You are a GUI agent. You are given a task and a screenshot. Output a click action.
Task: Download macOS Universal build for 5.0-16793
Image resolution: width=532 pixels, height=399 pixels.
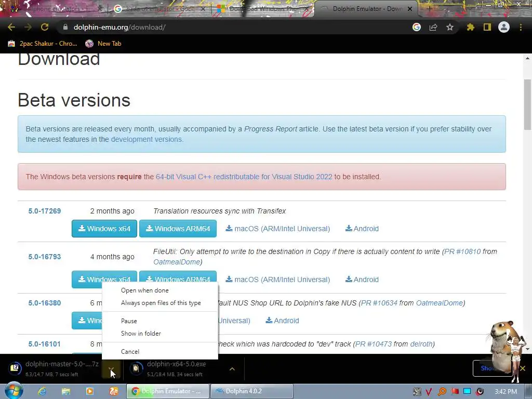coord(278,280)
